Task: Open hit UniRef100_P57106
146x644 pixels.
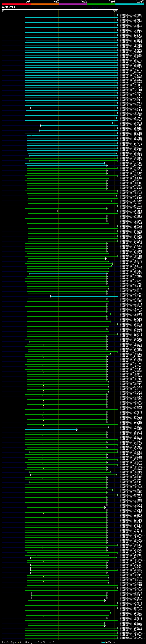Action: click(131, 50)
